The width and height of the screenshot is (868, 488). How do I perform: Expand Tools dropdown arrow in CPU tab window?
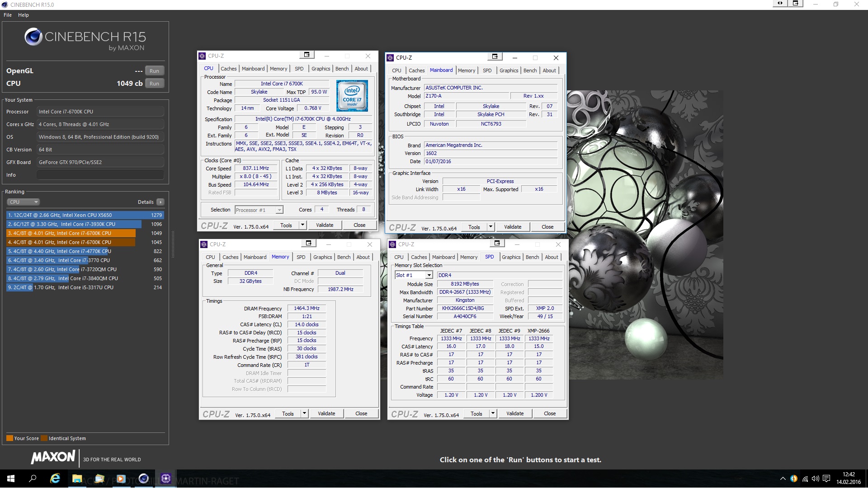(x=303, y=225)
